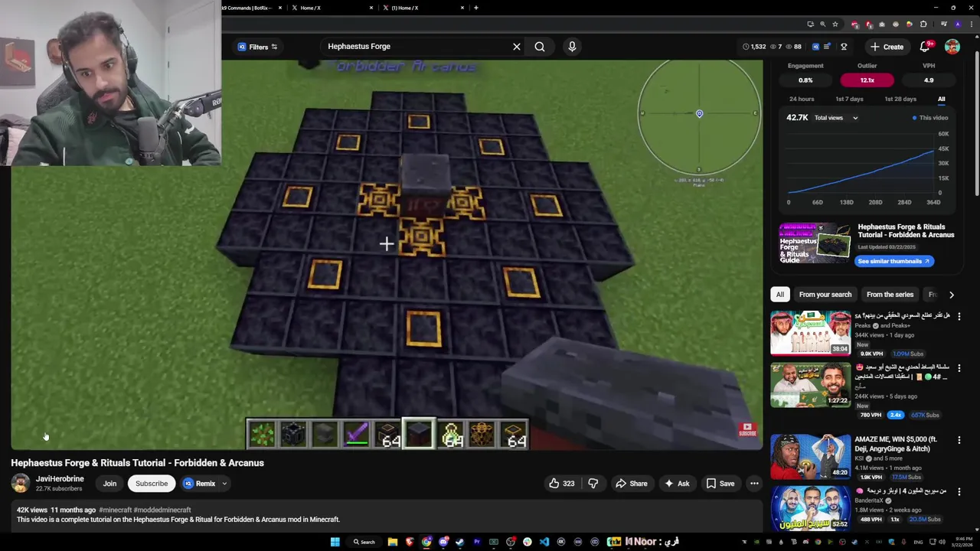This screenshot has width=980, height=551.
Task: Show more chips with right arrow
Action: 951,295
